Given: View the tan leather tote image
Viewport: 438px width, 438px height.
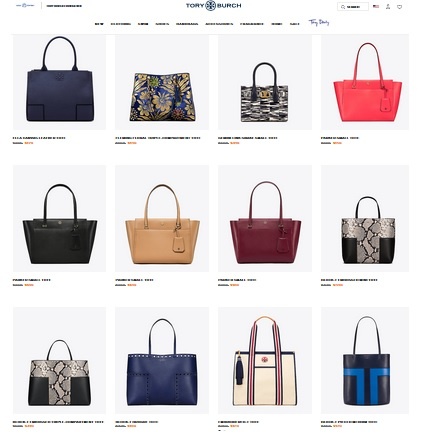Looking at the screenshot, I should click(x=162, y=218).
